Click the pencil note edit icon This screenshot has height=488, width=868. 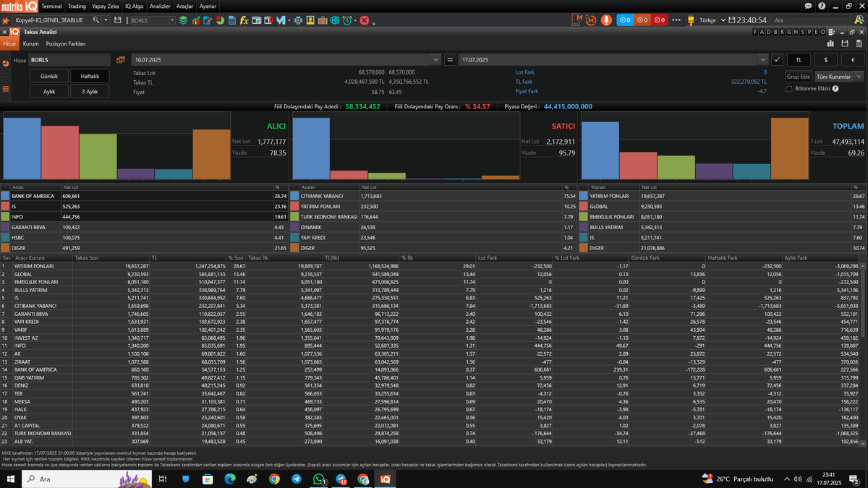(x=208, y=20)
